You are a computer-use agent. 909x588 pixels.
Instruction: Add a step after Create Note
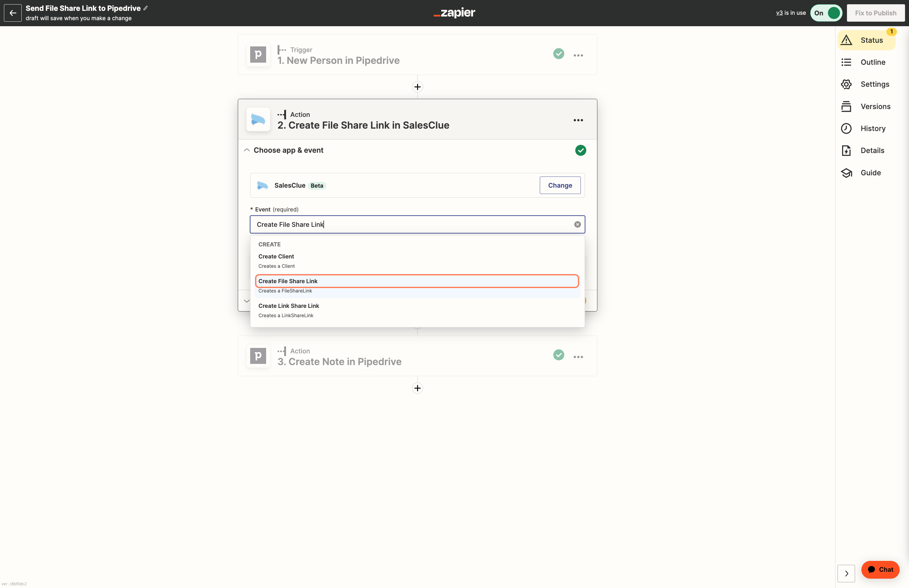417,388
